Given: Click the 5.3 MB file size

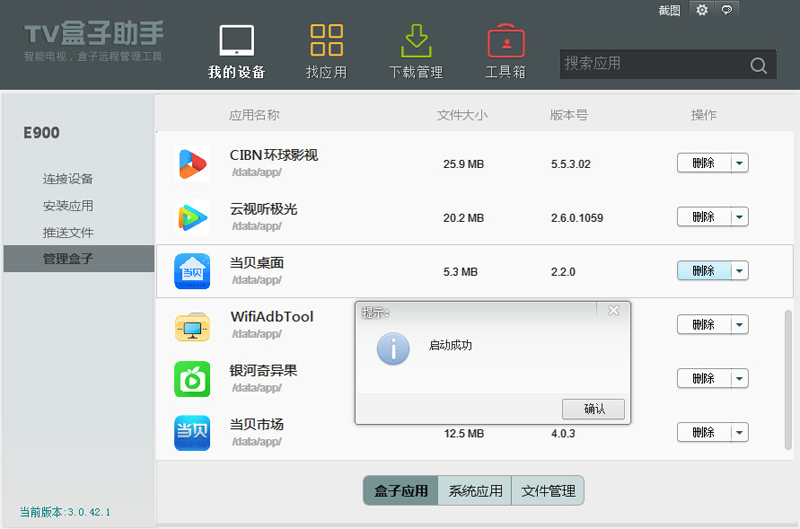Looking at the screenshot, I should click(x=460, y=272).
